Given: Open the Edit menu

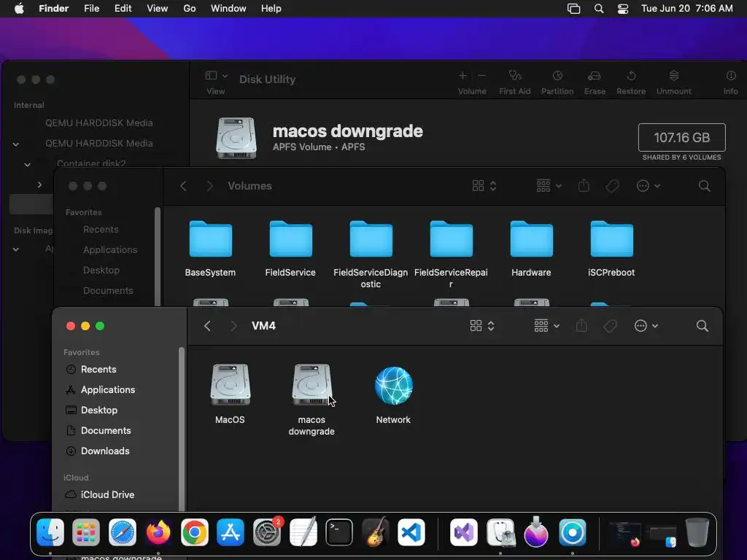Looking at the screenshot, I should tap(123, 9).
